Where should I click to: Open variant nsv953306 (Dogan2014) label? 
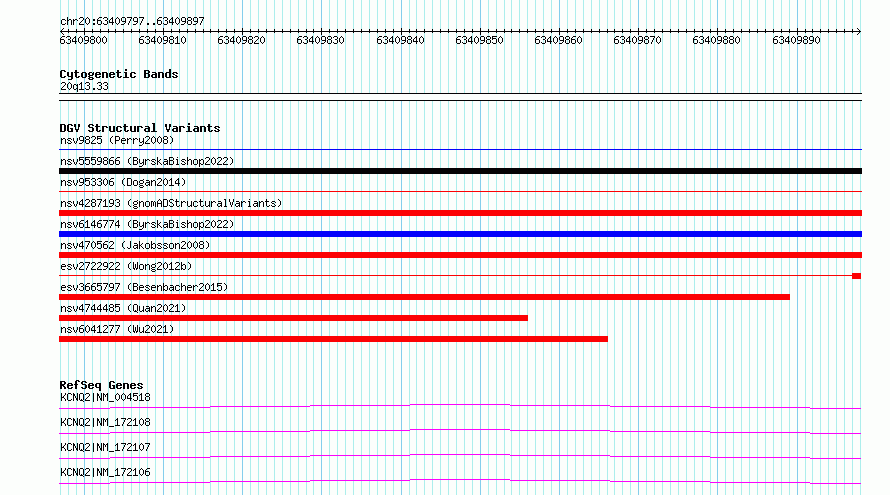pyautogui.click(x=123, y=182)
